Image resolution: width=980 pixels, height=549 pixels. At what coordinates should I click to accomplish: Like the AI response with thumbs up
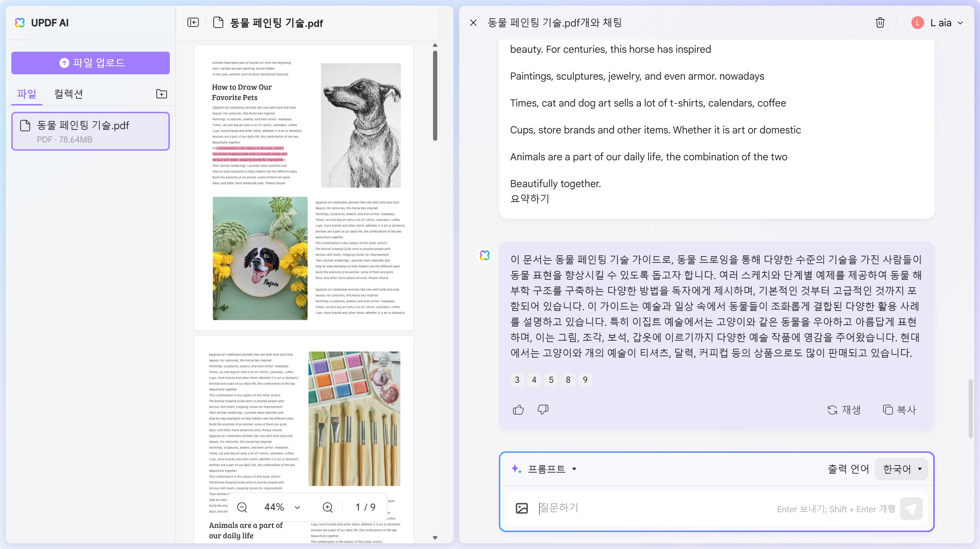(x=518, y=410)
